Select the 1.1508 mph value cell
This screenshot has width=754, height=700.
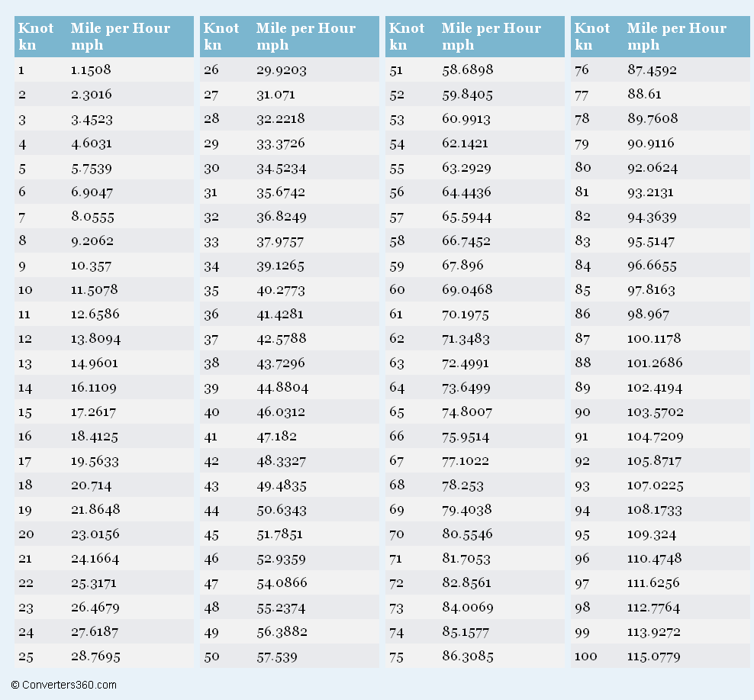coord(91,70)
